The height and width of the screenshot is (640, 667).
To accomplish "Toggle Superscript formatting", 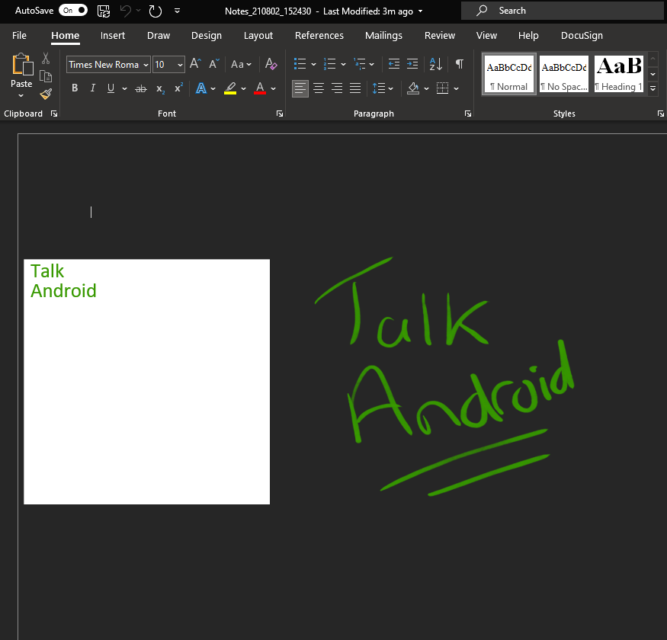I will 179,88.
